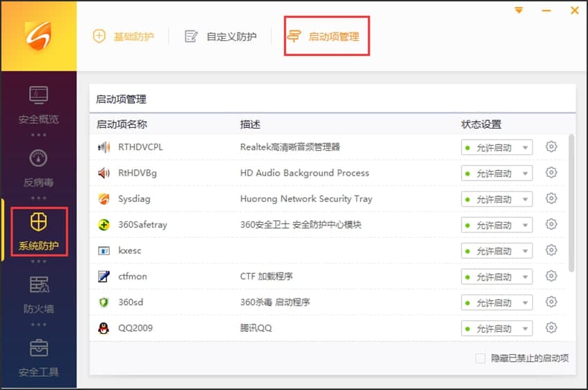Select the '腾讯QQ' description
588x390 pixels.
coord(256,328)
